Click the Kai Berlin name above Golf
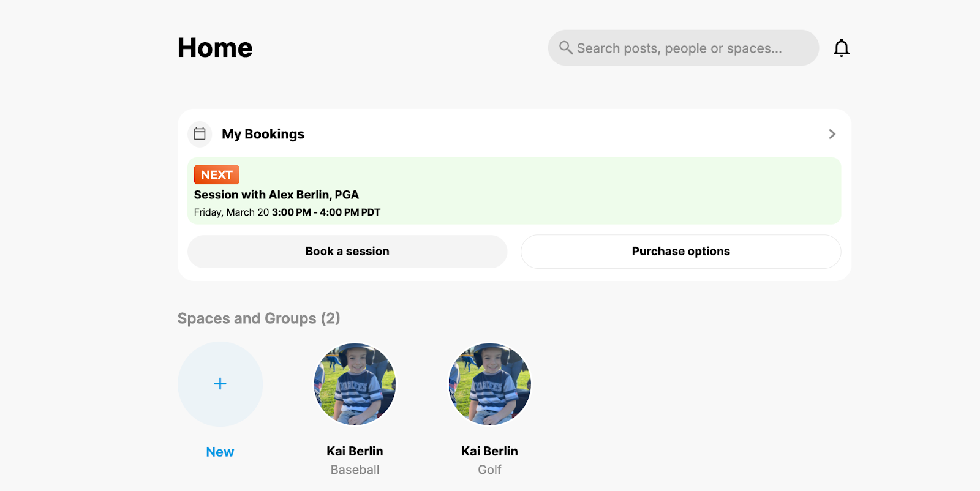Image resolution: width=980 pixels, height=491 pixels. tap(489, 451)
